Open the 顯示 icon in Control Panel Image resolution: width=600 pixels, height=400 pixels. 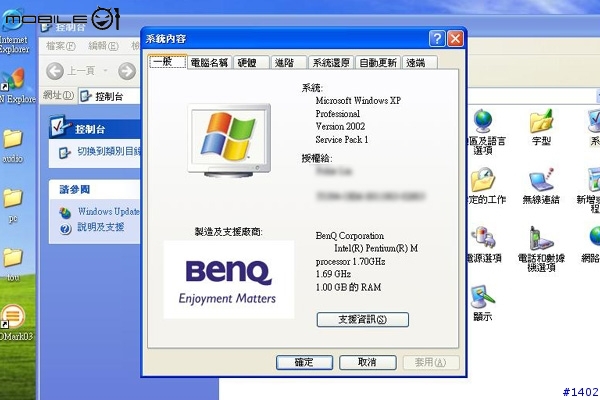pos(483,302)
